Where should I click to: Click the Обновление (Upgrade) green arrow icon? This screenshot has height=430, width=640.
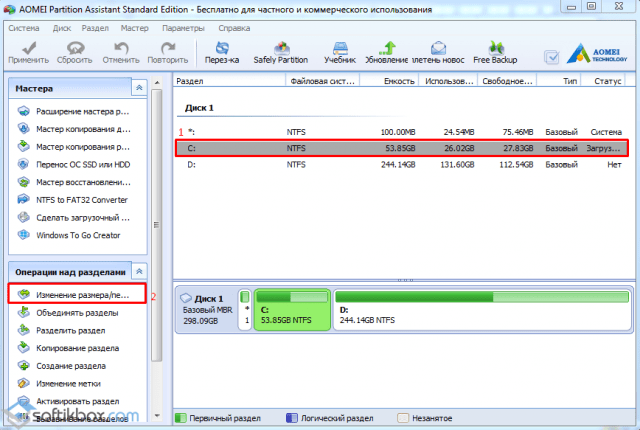[x=387, y=48]
